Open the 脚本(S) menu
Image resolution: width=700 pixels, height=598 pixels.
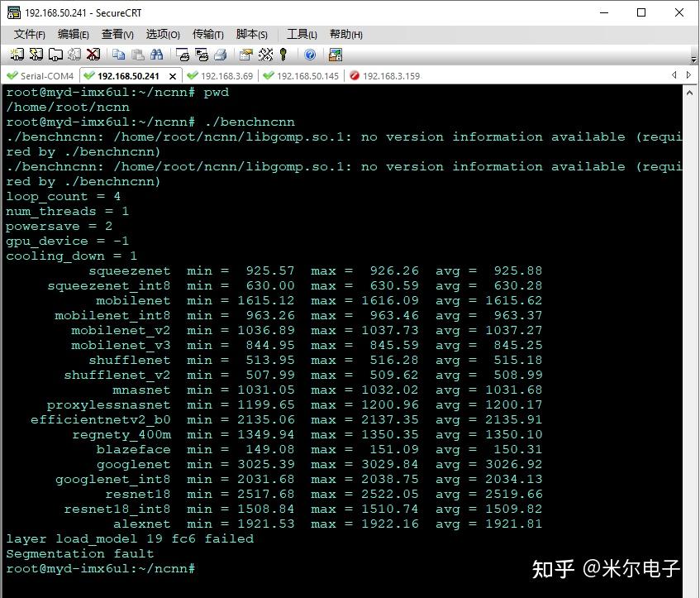click(252, 34)
